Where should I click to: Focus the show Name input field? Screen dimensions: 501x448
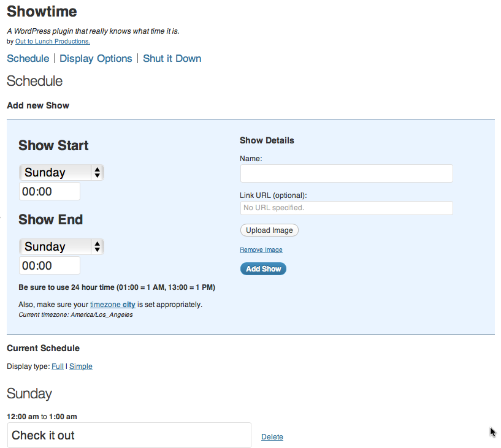[x=346, y=173]
